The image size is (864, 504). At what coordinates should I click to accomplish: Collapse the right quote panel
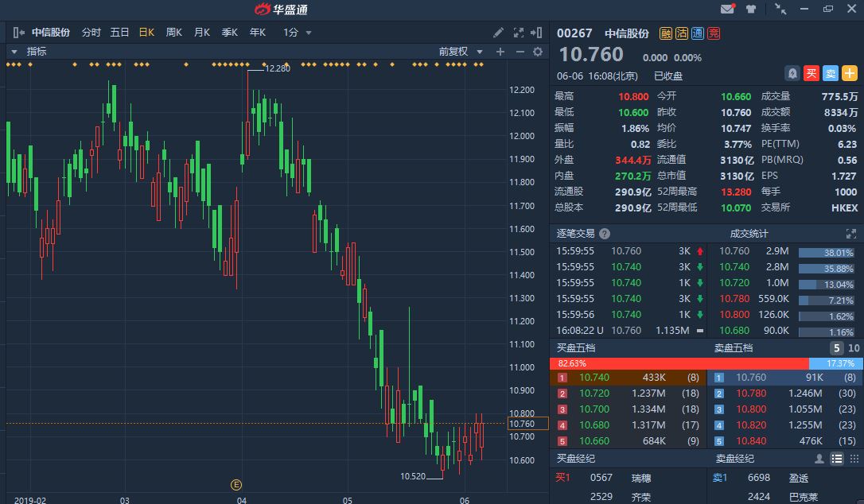click(536, 33)
